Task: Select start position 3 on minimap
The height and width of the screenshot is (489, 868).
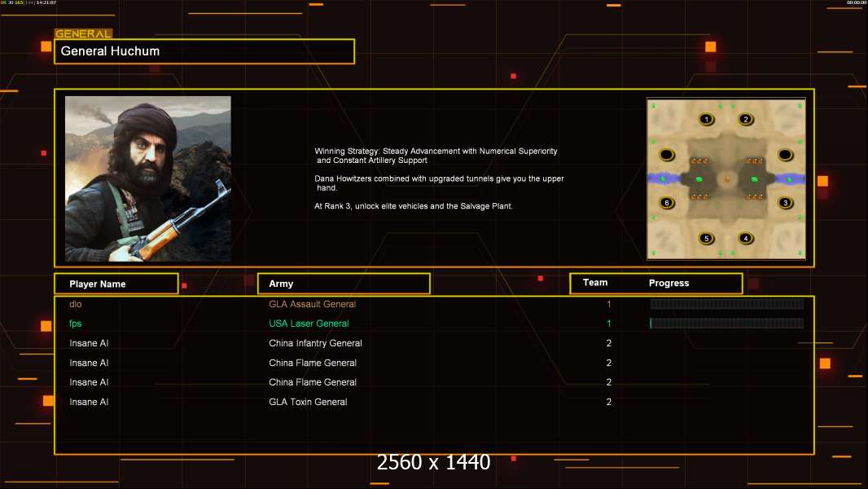Action: (785, 203)
